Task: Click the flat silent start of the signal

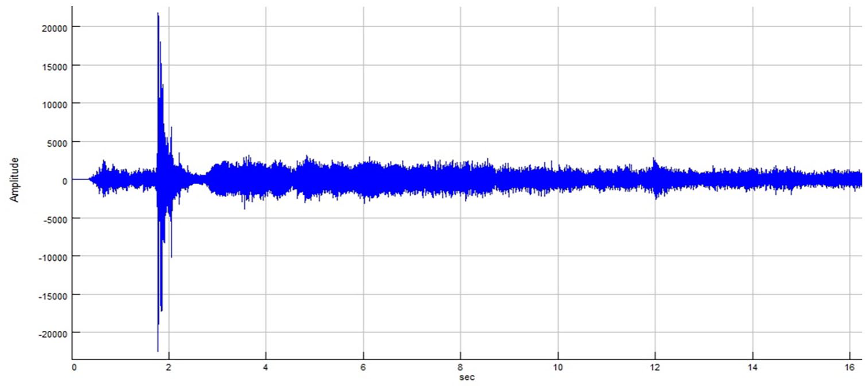Action: coord(80,180)
